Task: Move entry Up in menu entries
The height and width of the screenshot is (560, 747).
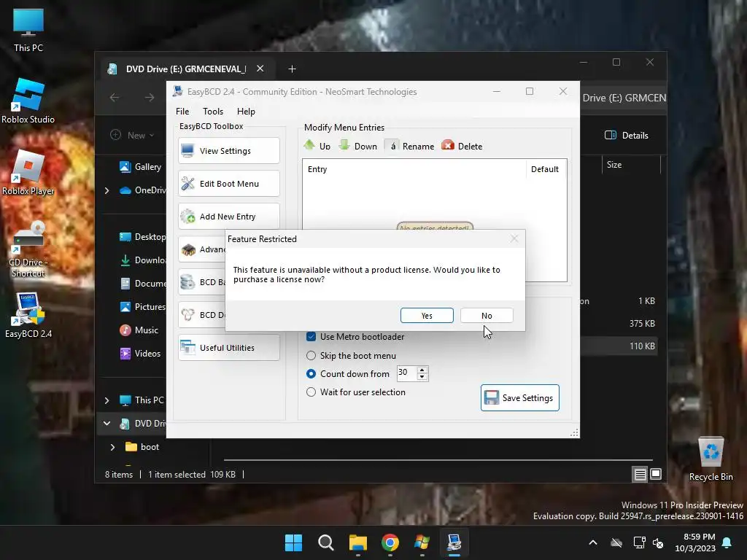Action: 317,146
